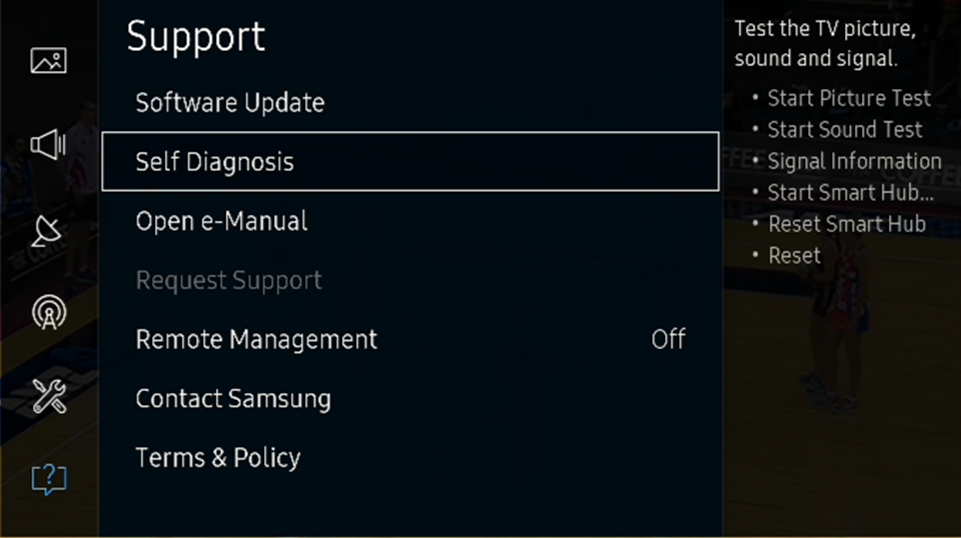This screenshot has height=538, width=961.
Task: Select Remote Management row label
Action: pos(256,339)
